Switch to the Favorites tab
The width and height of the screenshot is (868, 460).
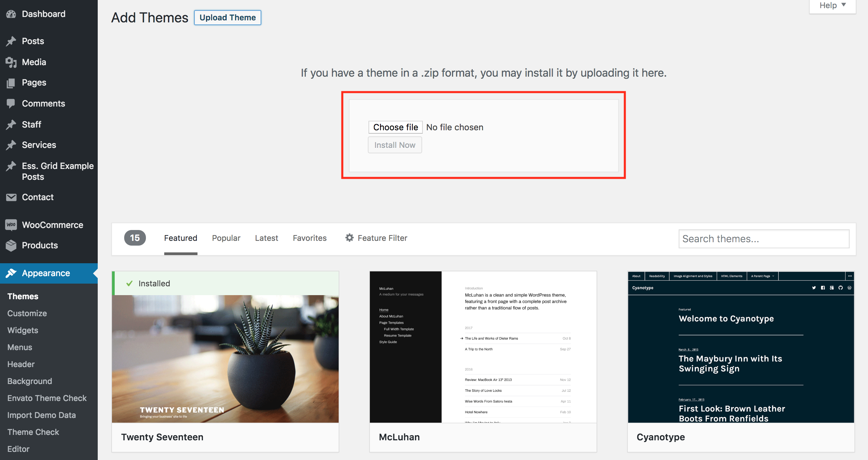(309, 238)
